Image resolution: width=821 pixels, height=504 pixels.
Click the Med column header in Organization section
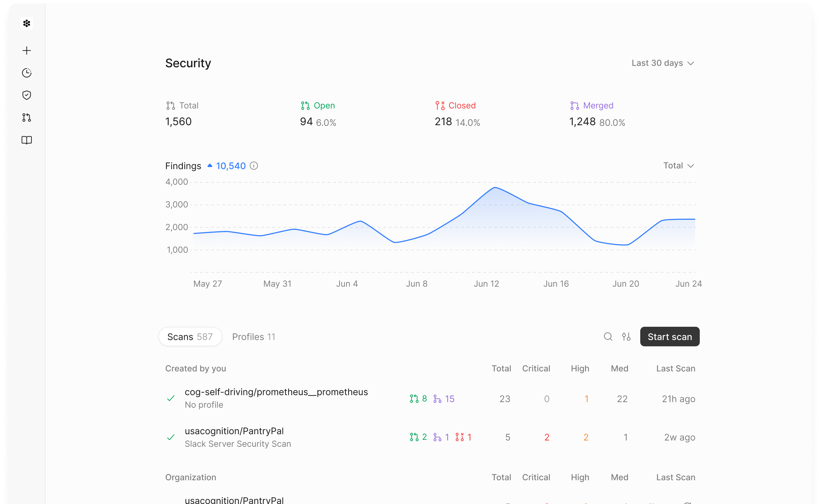pyautogui.click(x=619, y=477)
